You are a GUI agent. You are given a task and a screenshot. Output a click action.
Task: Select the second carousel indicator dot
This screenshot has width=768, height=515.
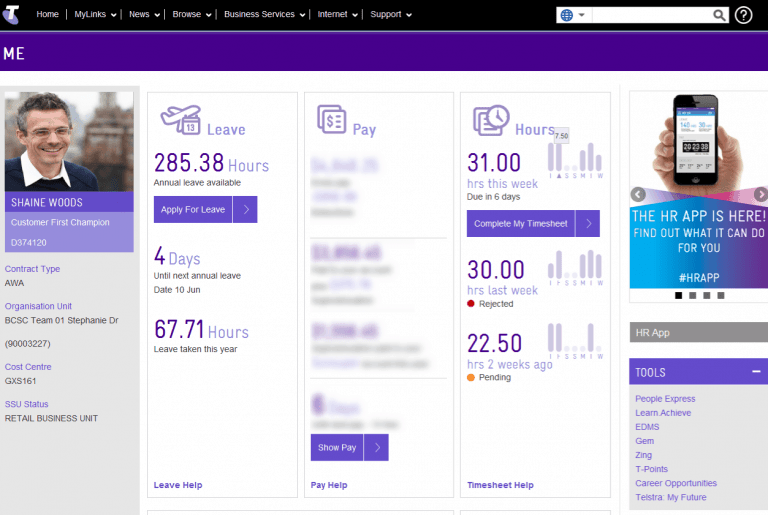693,295
